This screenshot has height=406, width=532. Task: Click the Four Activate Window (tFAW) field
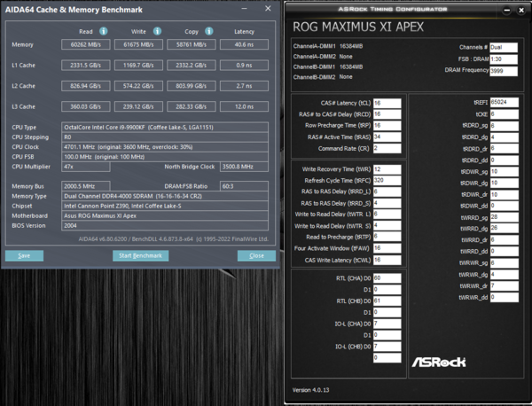(387, 248)
